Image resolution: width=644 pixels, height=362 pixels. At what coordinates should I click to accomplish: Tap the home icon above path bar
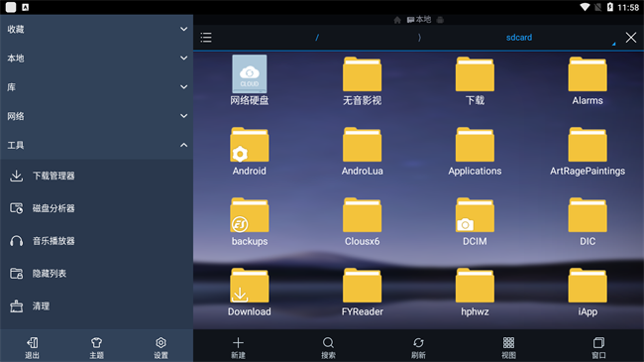[397, 20]
